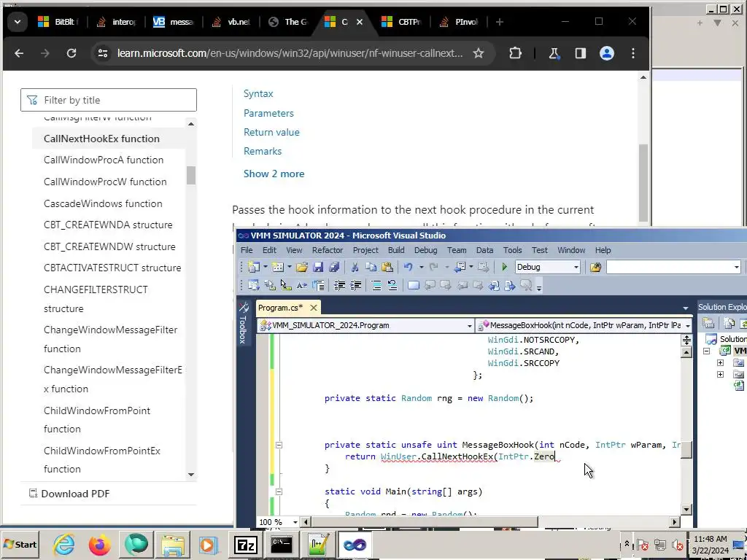Image resolution: width=747 pixels, height=560 pixels.
Task: Collapse the solution tree root node
Action: pyautogui.click(x=707, y=351)
